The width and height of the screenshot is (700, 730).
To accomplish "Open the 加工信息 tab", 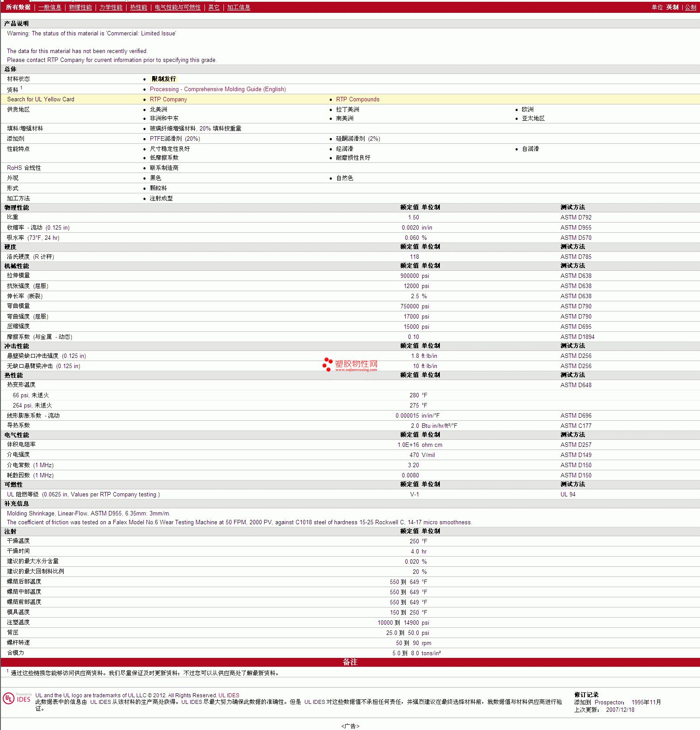I will point(238,7).
